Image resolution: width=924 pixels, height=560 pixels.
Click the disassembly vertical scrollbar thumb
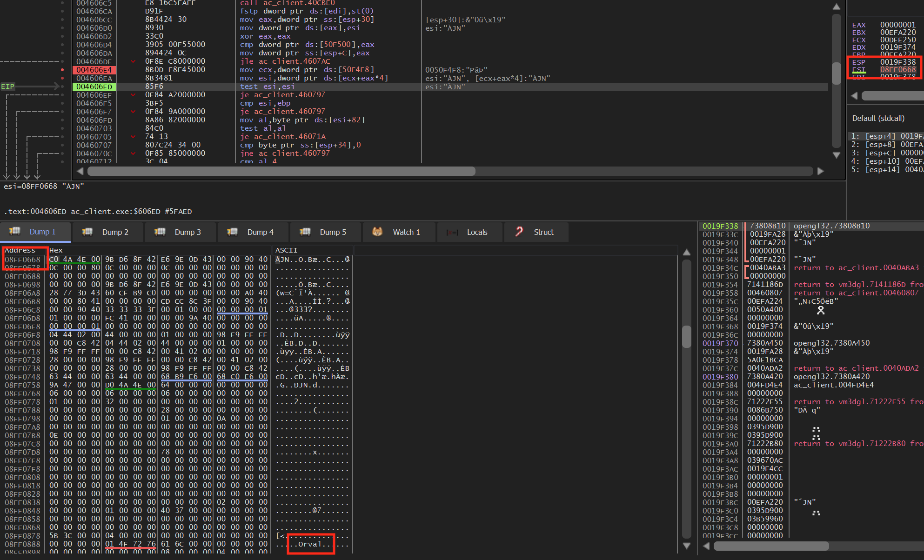point(836,73)
